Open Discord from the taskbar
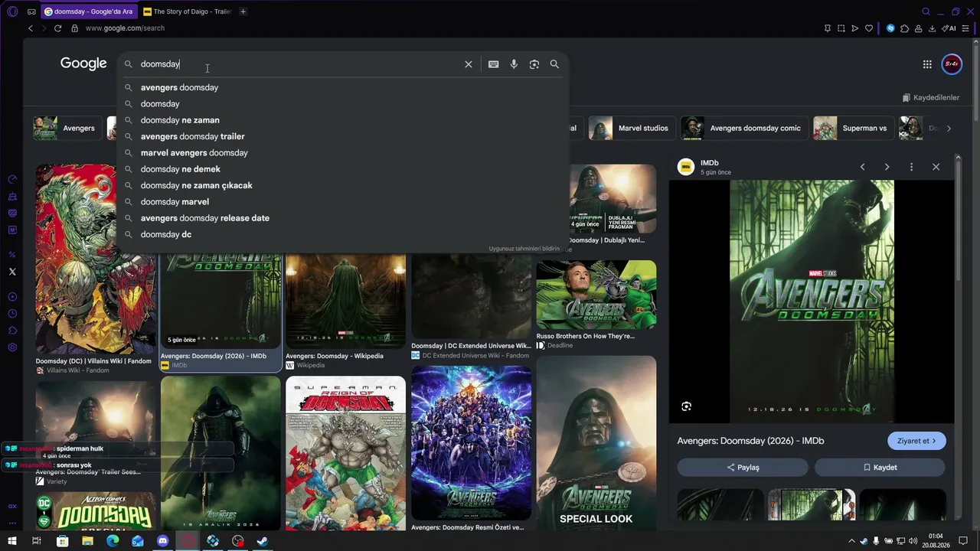 coord(162,541)
